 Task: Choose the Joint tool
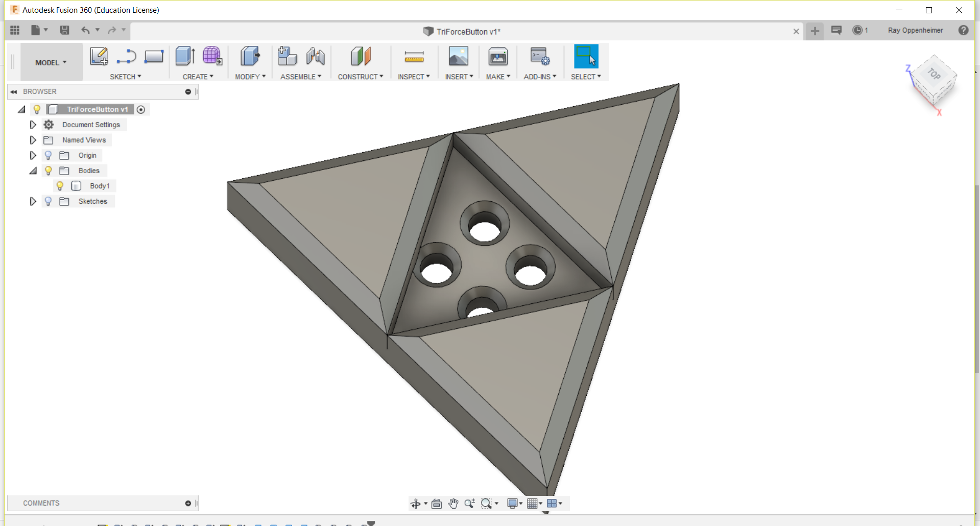click(x=316, y=56)
